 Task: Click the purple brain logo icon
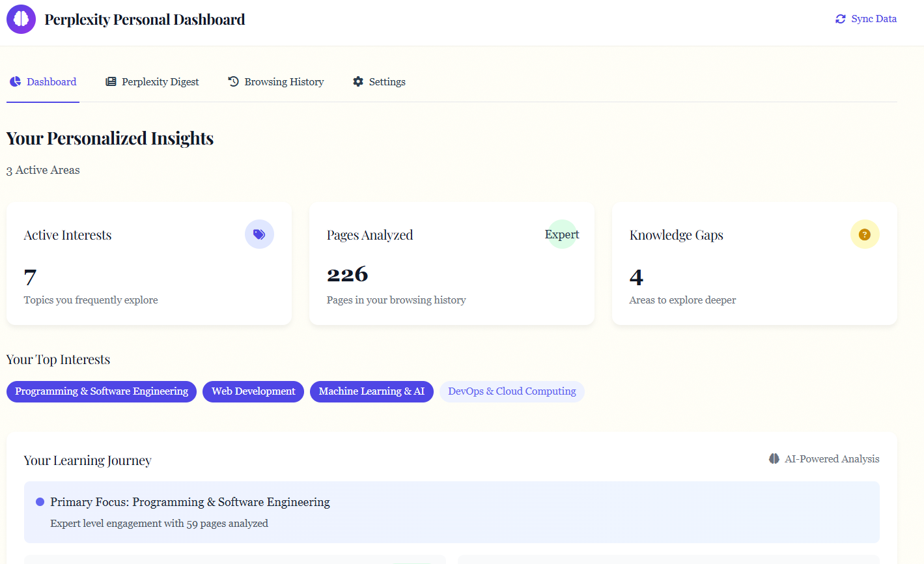[21, 19]
